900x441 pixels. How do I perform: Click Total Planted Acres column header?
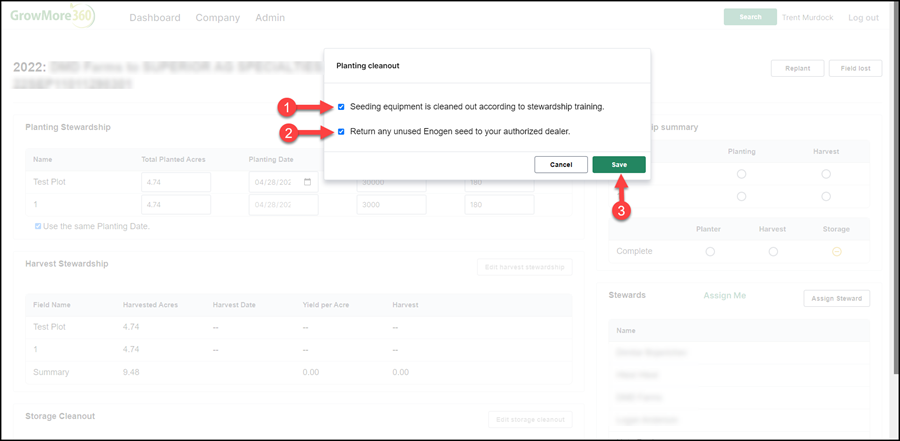click(x=173, y=159)
